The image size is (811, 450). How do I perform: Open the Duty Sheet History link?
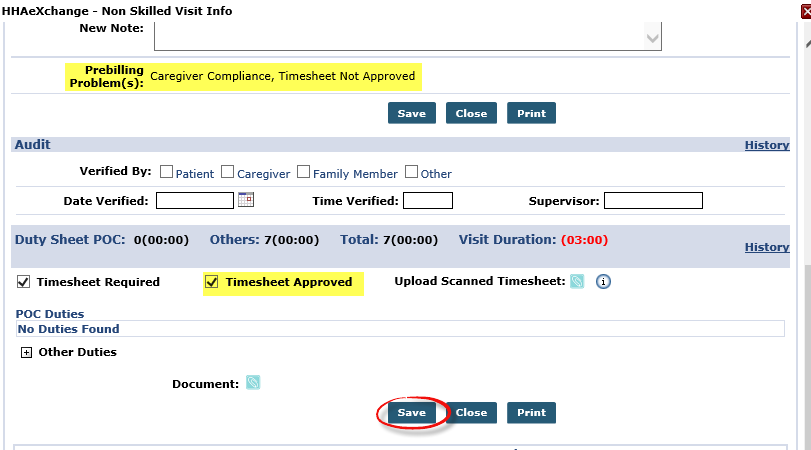tap(767, 247)
